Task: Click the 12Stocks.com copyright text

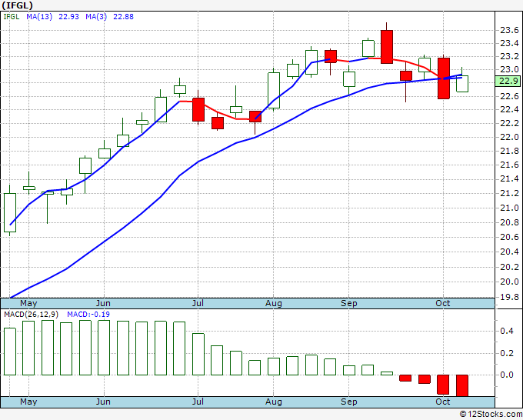Action: [491, 415]
